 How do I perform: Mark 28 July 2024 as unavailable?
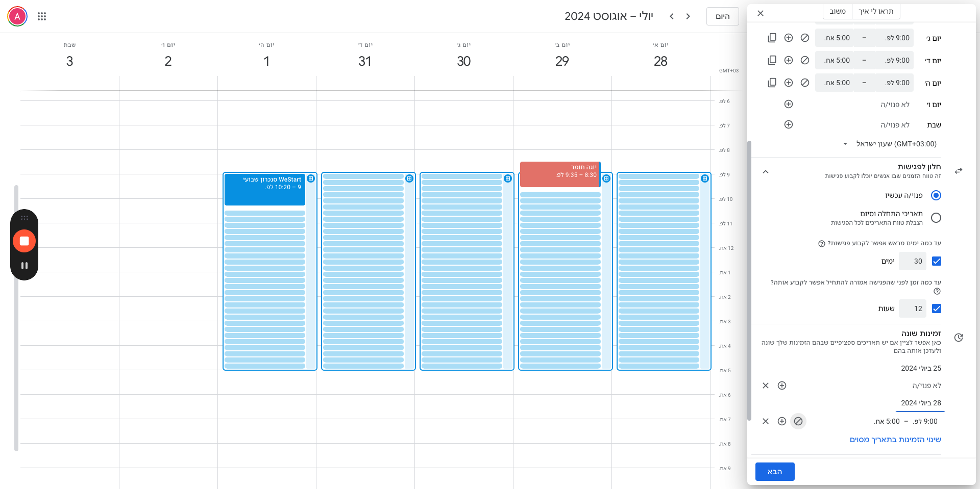tap(798, 421)
